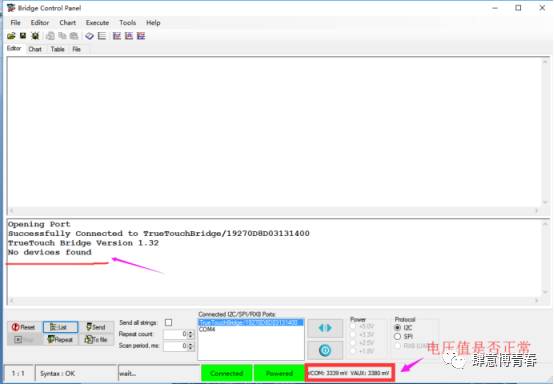Open the Chart menu
The image size is (554, 385).
coord(67,23)
